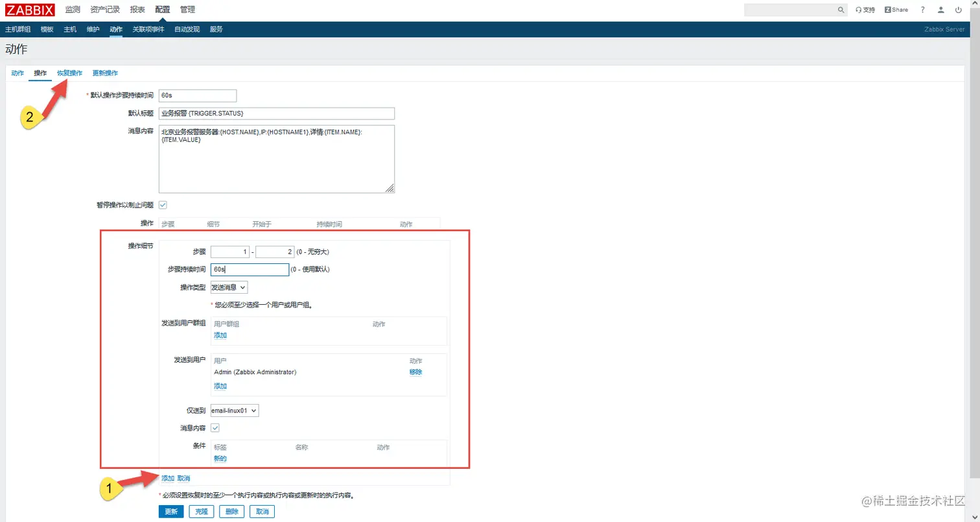Click the step end field with 2
The width and height of the screenshot is (980, 522).
click(x=275, y=252)
